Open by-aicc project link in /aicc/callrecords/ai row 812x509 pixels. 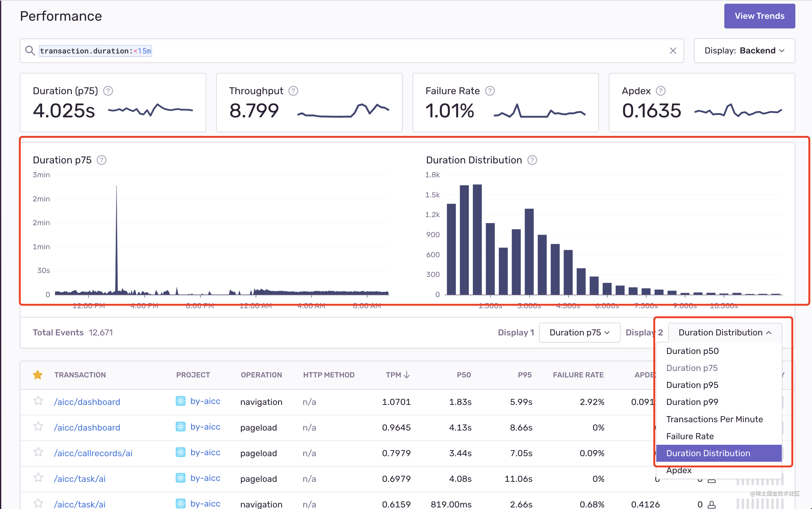(205, 452)
